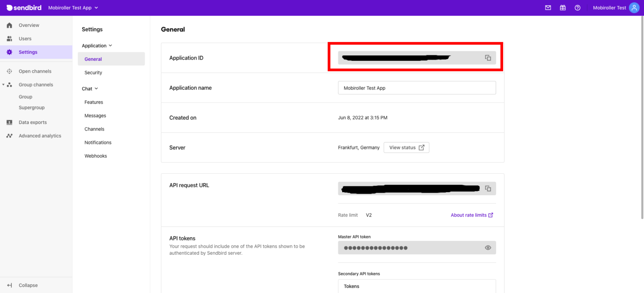Click the Settings gear icon
The width and height of the screenshot is (644, 293).
tap(10, 52)
